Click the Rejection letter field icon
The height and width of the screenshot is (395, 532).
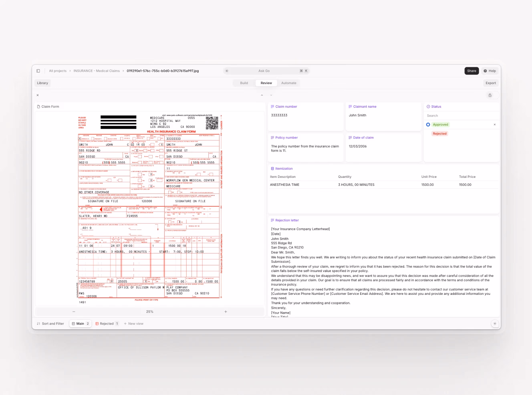coord(272,220)
